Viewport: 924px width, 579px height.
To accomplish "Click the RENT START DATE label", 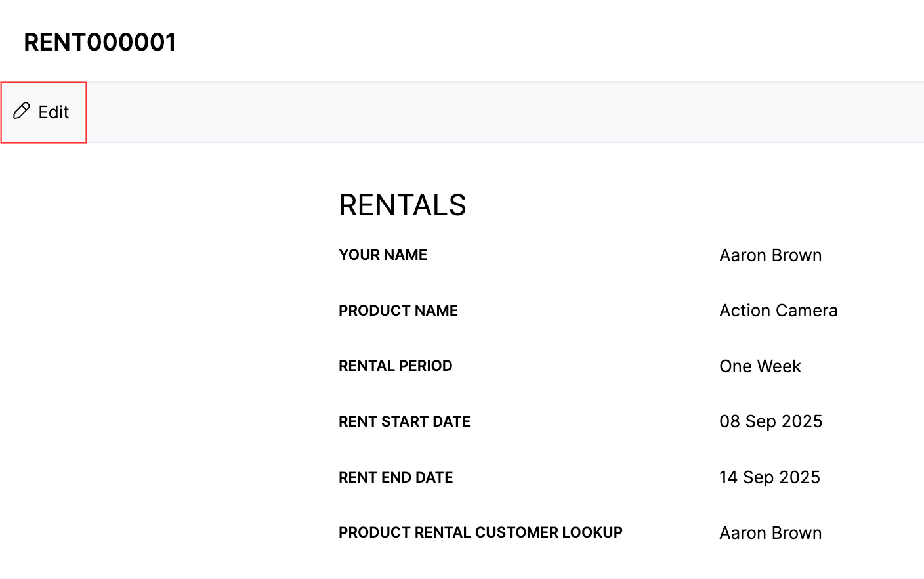I will [404, 421].
